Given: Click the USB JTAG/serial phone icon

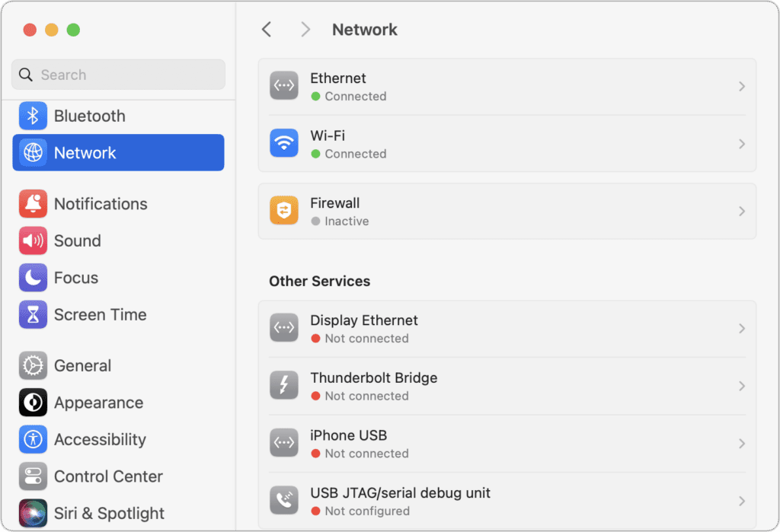Looking at the screenshot, I should coord(284,501).
